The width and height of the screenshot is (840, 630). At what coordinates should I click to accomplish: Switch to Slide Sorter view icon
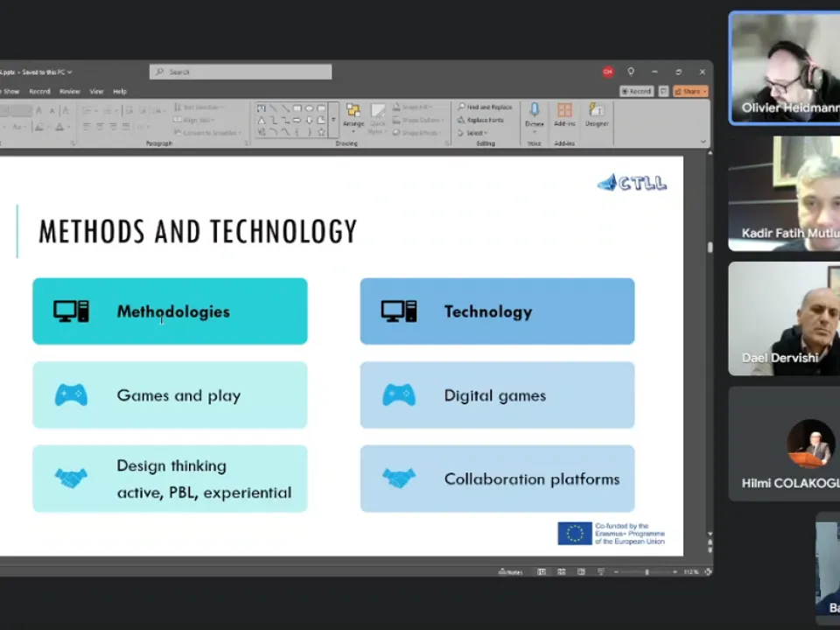pos(561,571)
